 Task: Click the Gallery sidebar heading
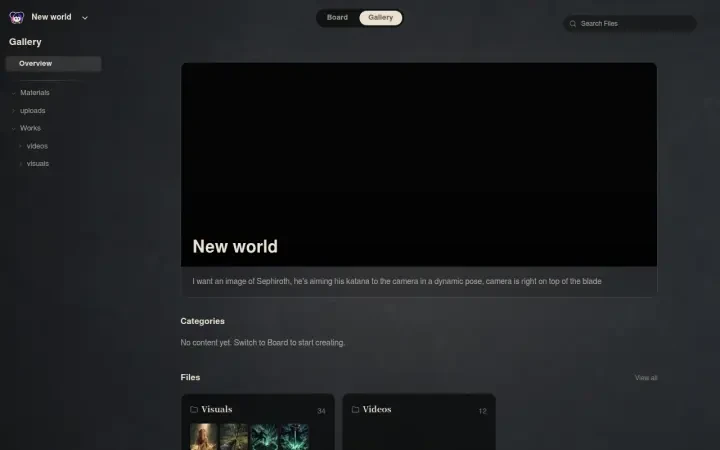pyautogui.click(x=25, y=42)
